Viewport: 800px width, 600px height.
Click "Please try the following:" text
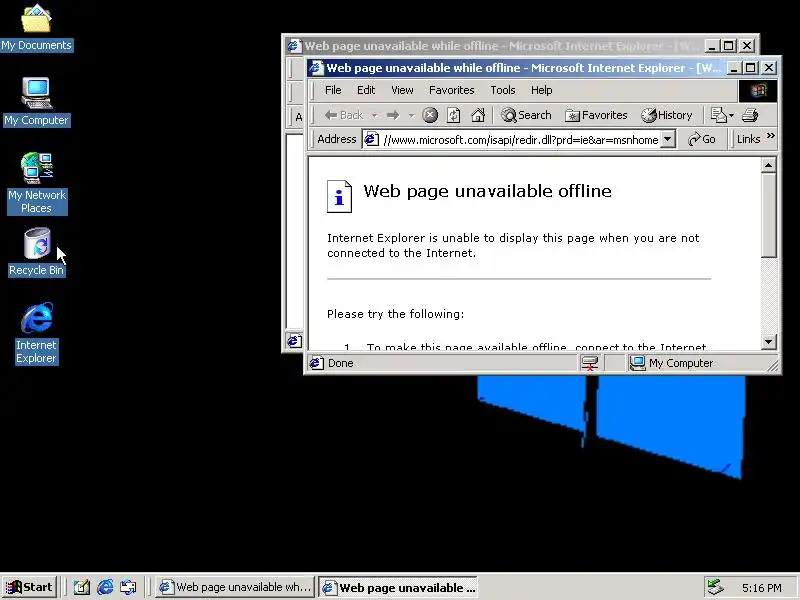(395, 314)
